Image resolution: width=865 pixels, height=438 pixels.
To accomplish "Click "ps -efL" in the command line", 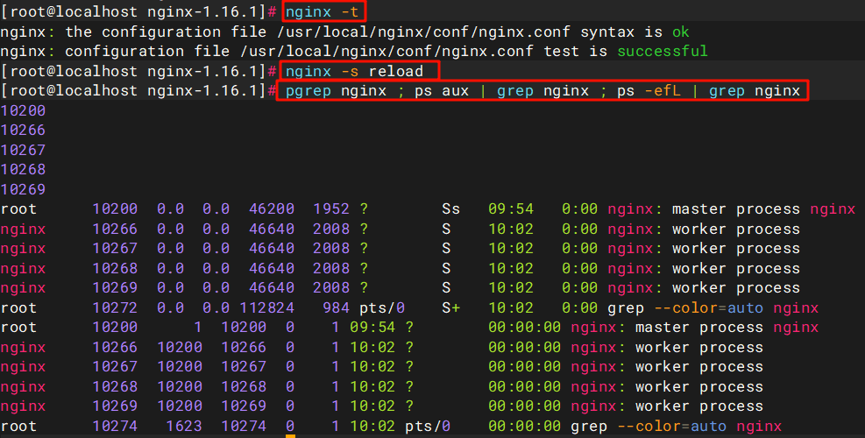I will [x=649, y=90].
